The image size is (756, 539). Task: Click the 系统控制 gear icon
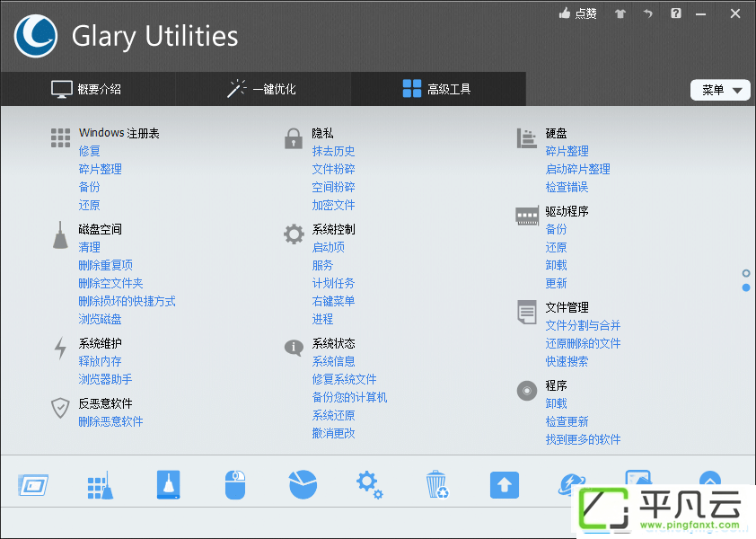point(294,234)
